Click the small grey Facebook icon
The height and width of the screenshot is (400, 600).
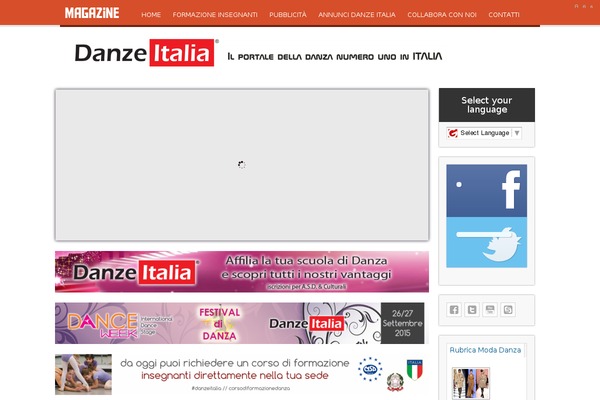(454, 309)
